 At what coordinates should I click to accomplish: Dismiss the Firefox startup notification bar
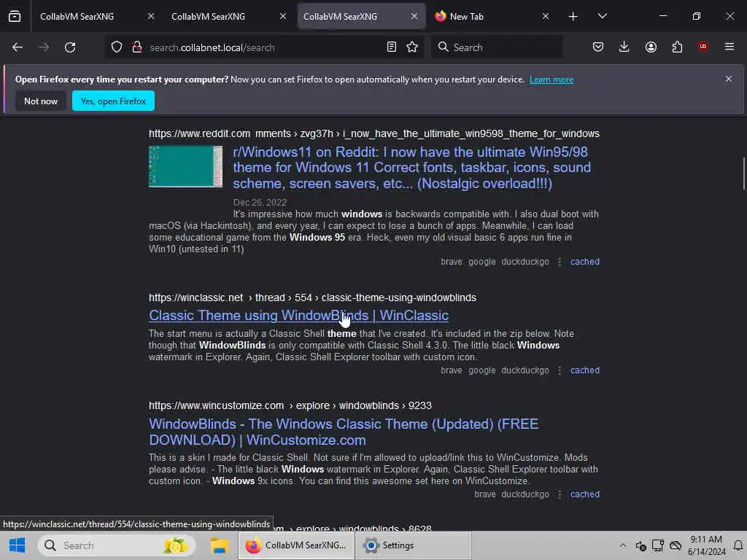coord(728,79)
